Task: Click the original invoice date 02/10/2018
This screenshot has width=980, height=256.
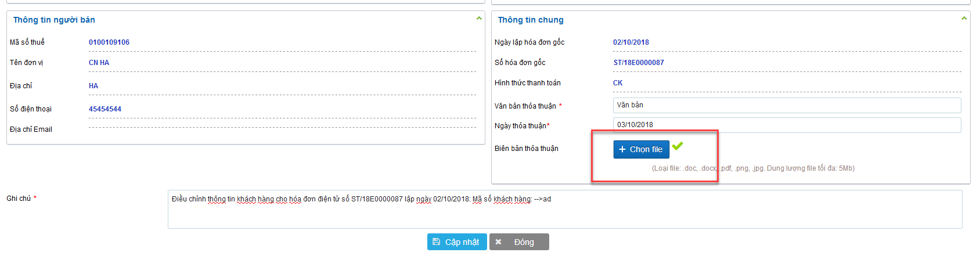Action: [631, 42]
